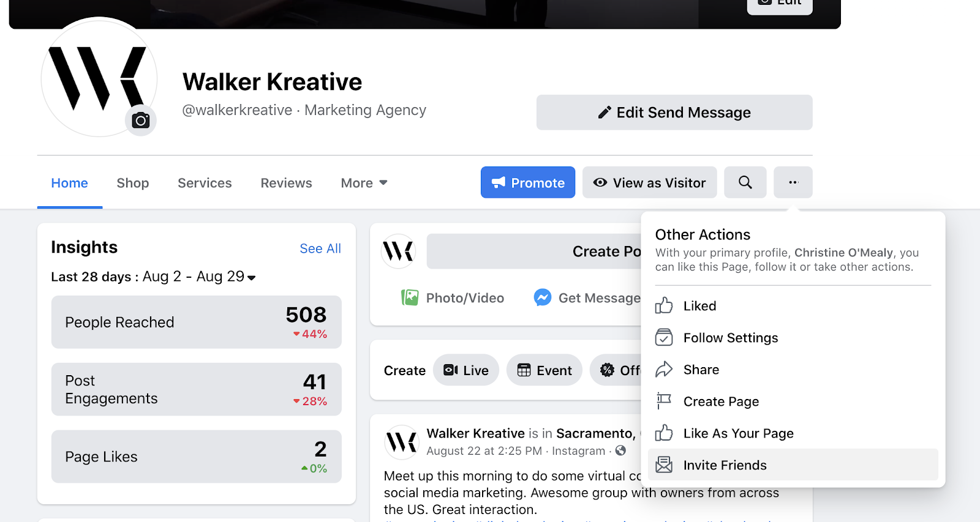Click the Photo/Video image icon

pos(410,298)
